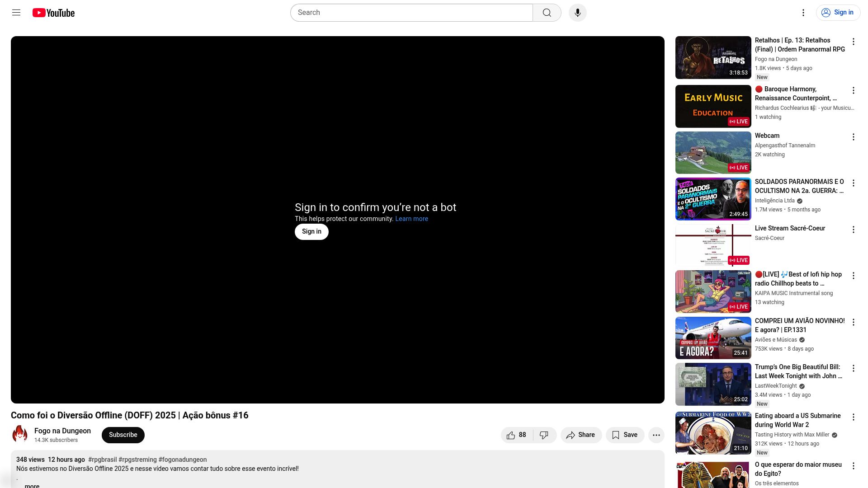
Task: Open Early Music Education live thumbnail
Action: [713, 106]
